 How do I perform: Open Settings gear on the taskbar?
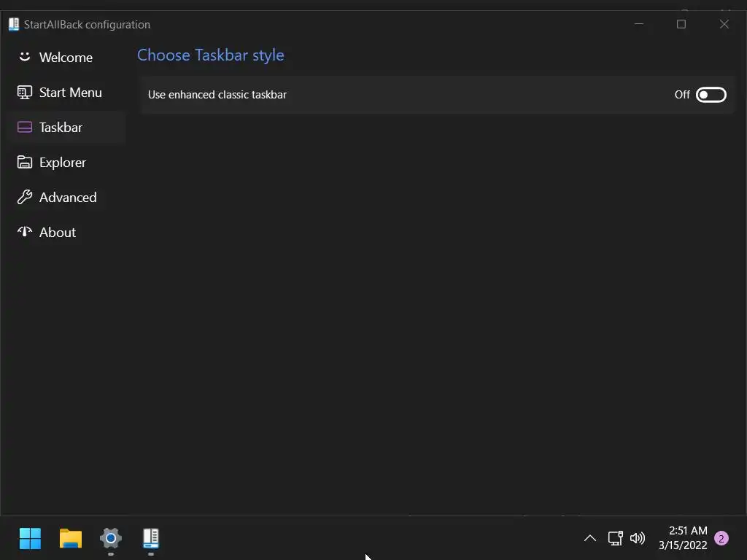tap(111, 539)
